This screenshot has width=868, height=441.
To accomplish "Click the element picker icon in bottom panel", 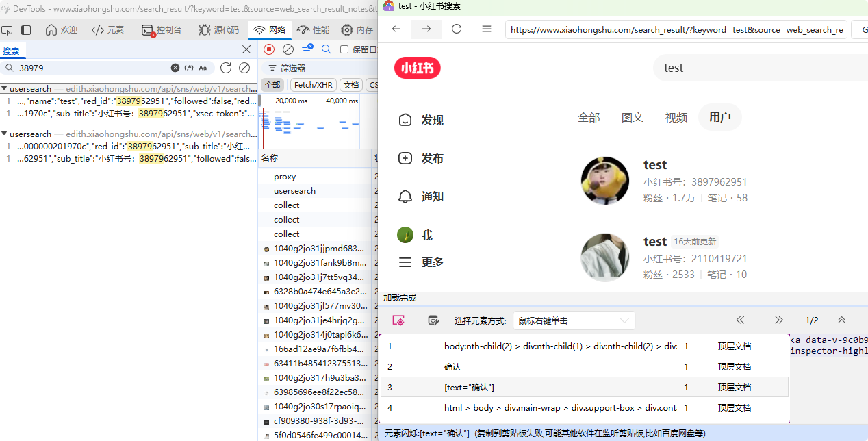I will coord(398,320).
